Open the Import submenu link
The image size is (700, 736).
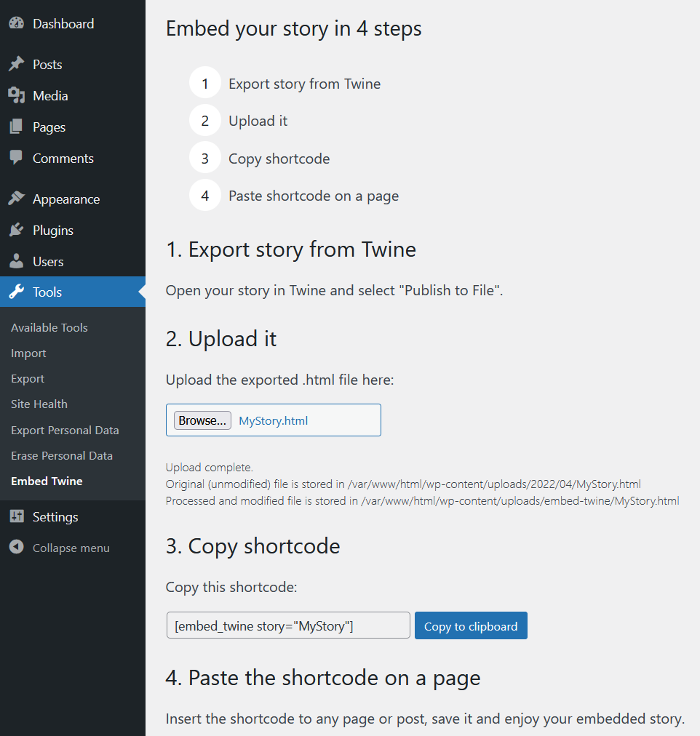[x=28, y=353]
